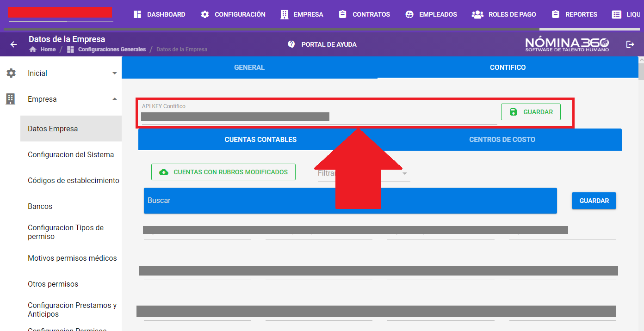Click the Home house icon in breadcrumb
Viewport: 644px width, 331px height.
click(33, 49)
